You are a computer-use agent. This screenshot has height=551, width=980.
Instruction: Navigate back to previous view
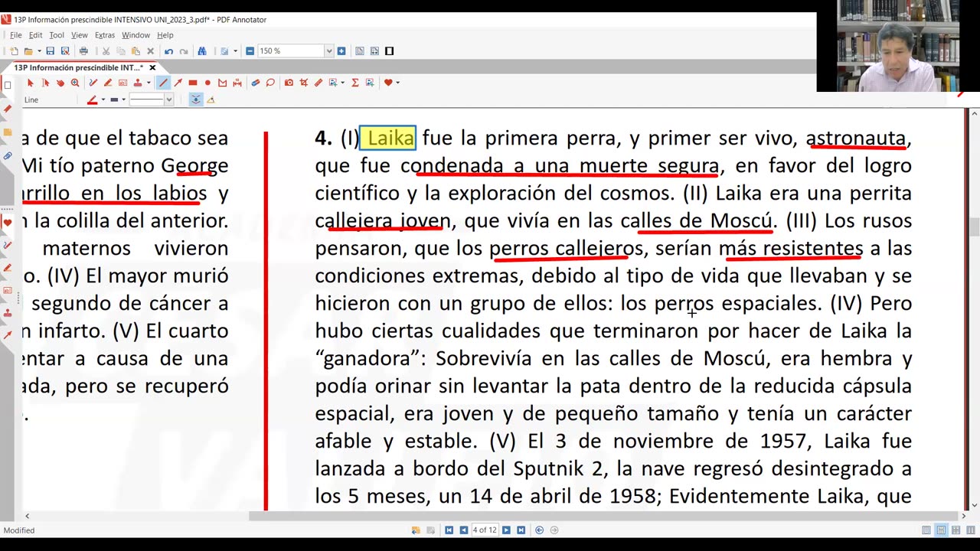[x=540, y=530]
